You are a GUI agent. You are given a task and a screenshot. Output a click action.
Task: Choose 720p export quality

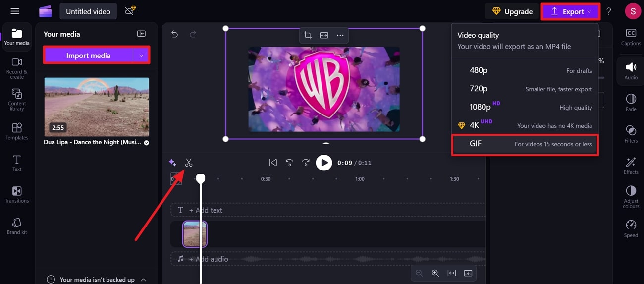coord(525,89)
